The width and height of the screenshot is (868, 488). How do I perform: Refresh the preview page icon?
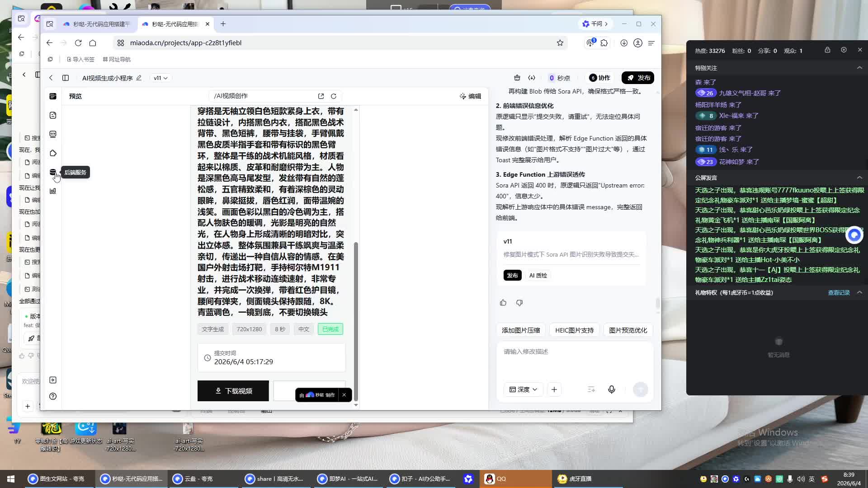(334, 96)
